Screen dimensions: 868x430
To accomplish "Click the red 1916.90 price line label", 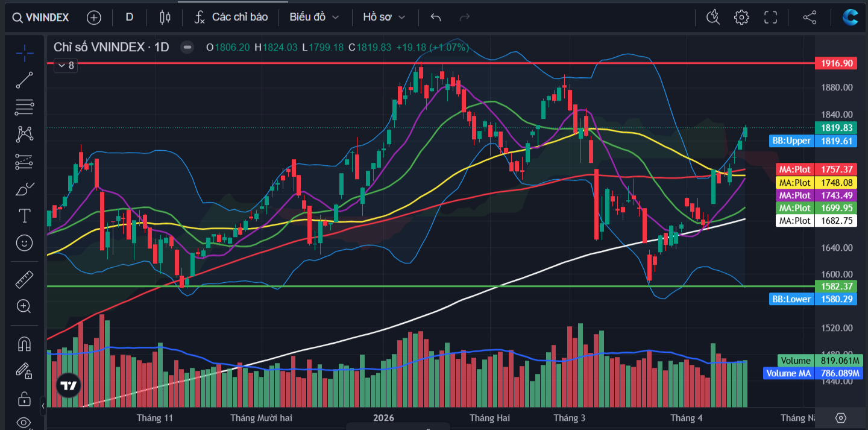I will point(835,63).
